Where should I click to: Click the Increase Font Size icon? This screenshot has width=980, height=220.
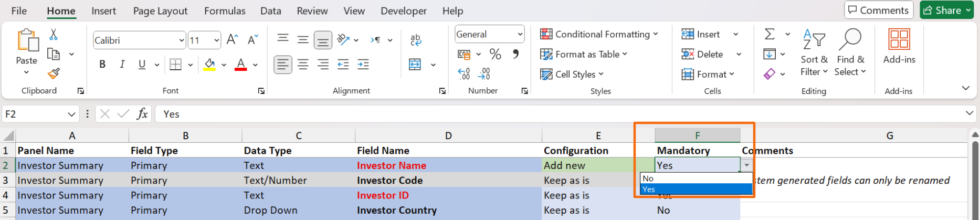[232, 40]
